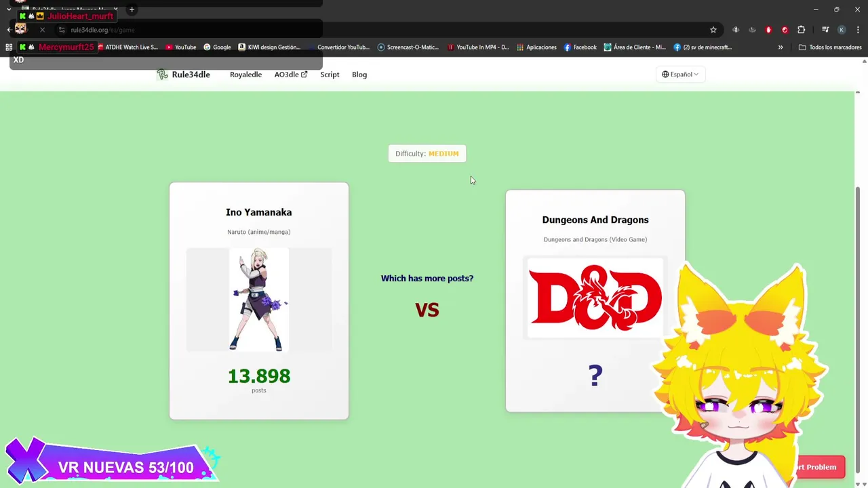Bookmark this page with the star icon

pyautogui.click(x=713, y=30)
